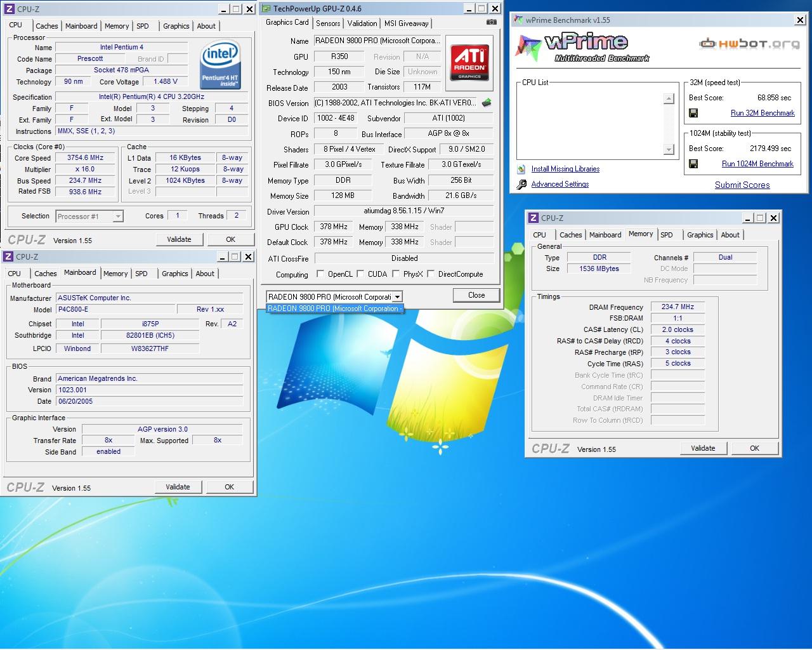Open Sensors tab in GPU-Z
Viewport: 812px width, 650px height.
click(328, 23)
